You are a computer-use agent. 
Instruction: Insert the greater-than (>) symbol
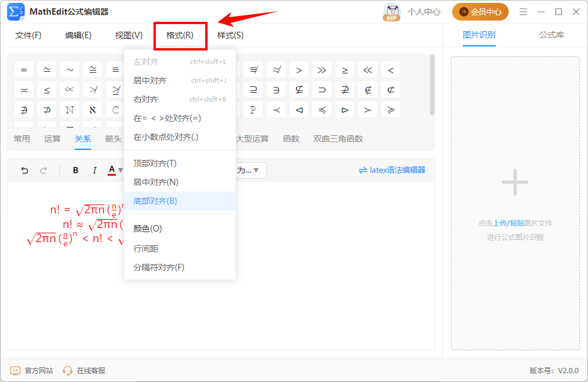click(x=299, y=70)
